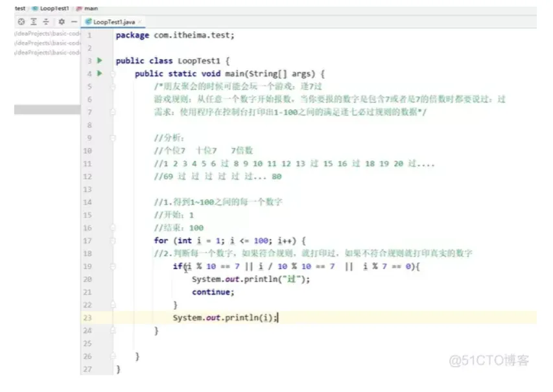Click comment '//个位7 十位7 7倍数' line 10
The width and height of the screenshot is (553, 392).
click(x=204, y=150)
